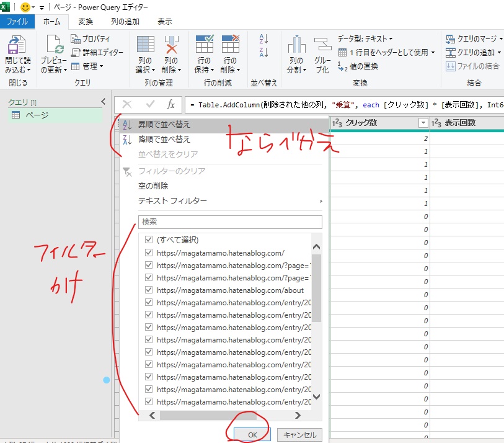Toggle the (すべて選択) checkbox
Screen dimensions: 504x443
coord(149,239)
